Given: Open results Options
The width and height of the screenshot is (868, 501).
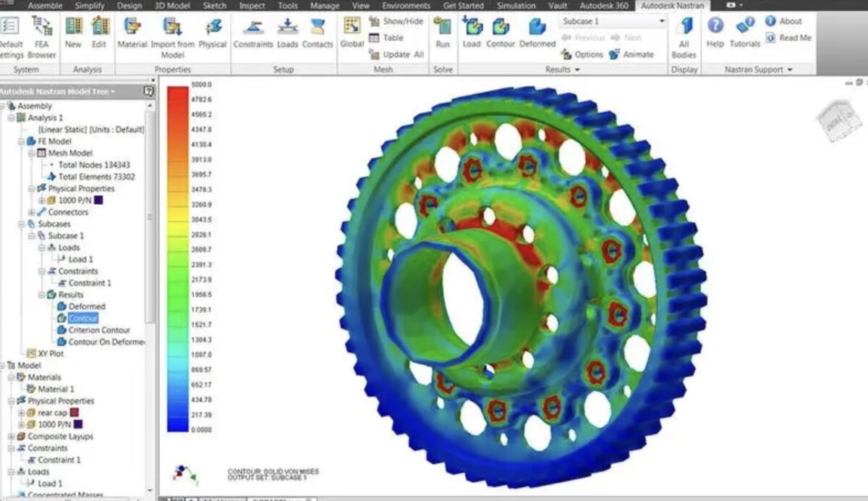Looking at the screenshot, I should pos(583,54).
